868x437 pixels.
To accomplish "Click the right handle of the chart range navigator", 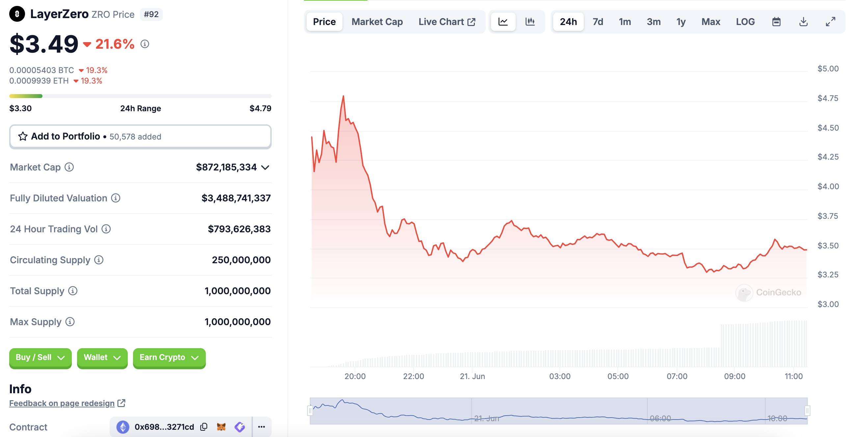I will (807, 411).
